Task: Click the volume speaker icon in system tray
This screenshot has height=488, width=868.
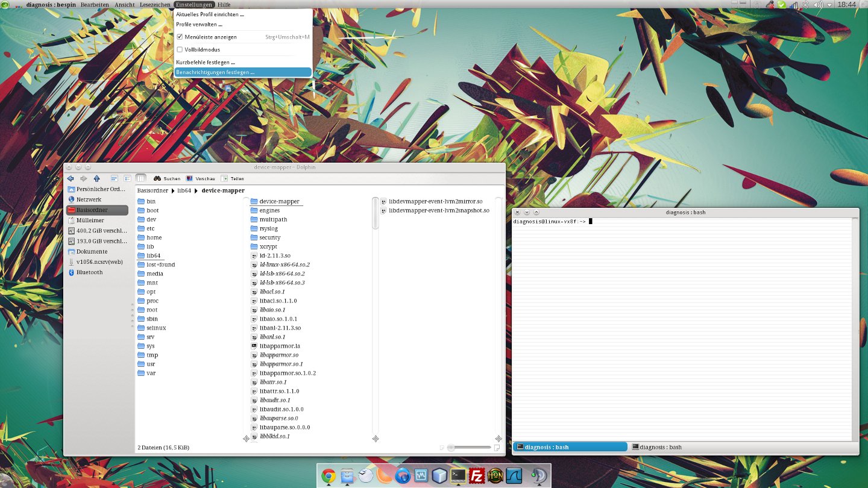Action: pyautogui.click(x=817, y=4)
